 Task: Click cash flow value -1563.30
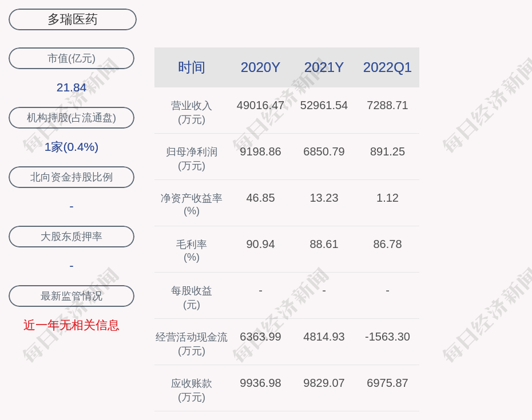387,337
